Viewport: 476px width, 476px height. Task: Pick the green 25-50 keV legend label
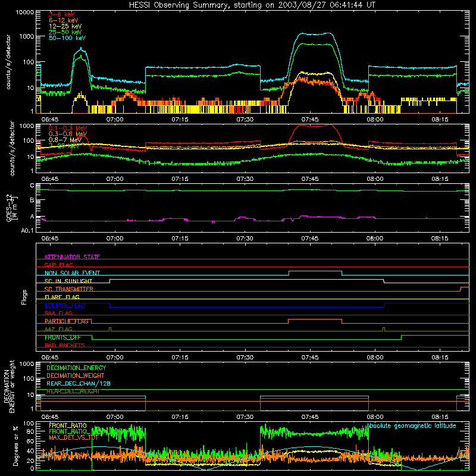pyautogui.click(x=65, y=32)
